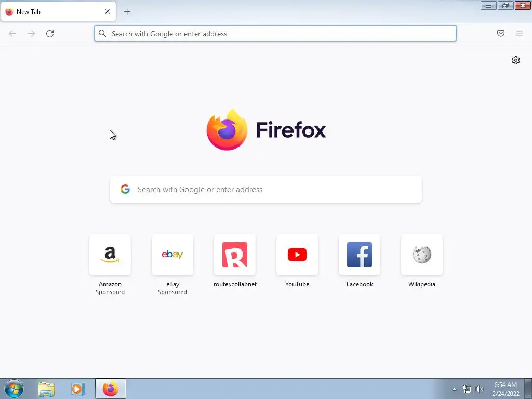
Task: Go back one page
Action: pyautogui.click(x=12, y=34)
